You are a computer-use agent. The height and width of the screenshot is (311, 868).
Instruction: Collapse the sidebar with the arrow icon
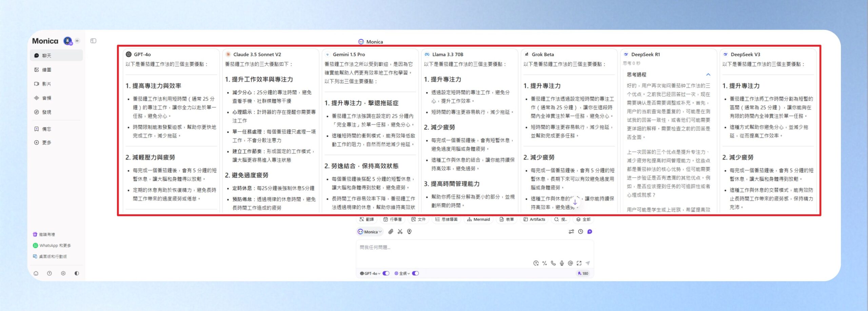[x=77, y=41]
